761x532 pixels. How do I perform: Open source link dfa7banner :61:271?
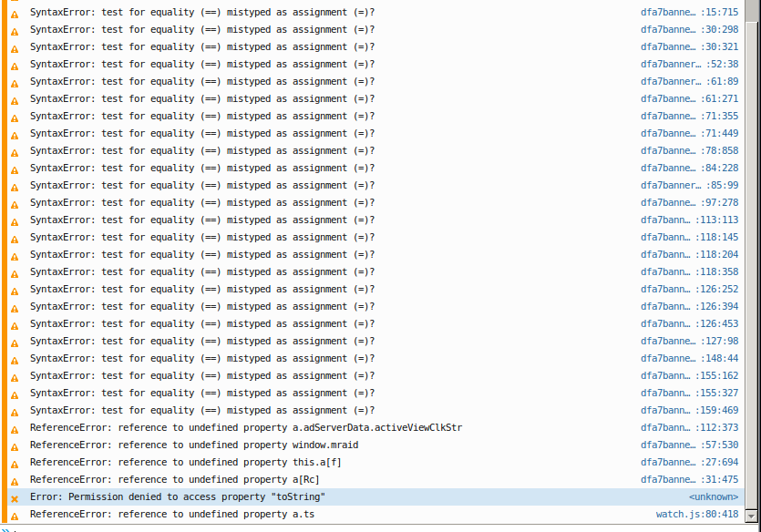[x=689, y=99]
